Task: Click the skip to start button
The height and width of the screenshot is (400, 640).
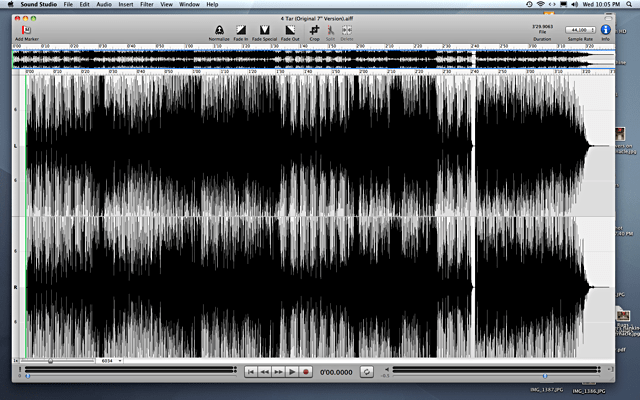Action: tap(251, 371)
